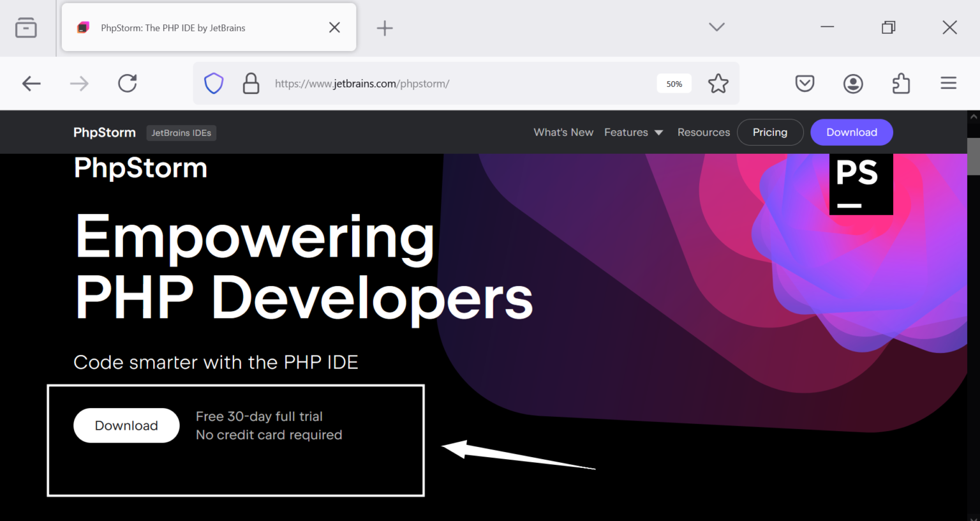Image resolution: width=980 pixels, height=521 pixels.
Task: Open the hamburger application menu
Action: coord(948,83)
